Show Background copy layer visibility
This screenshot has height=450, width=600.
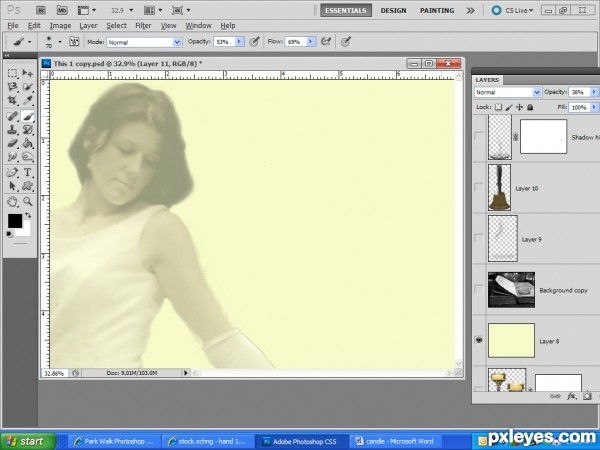[479, 289]
